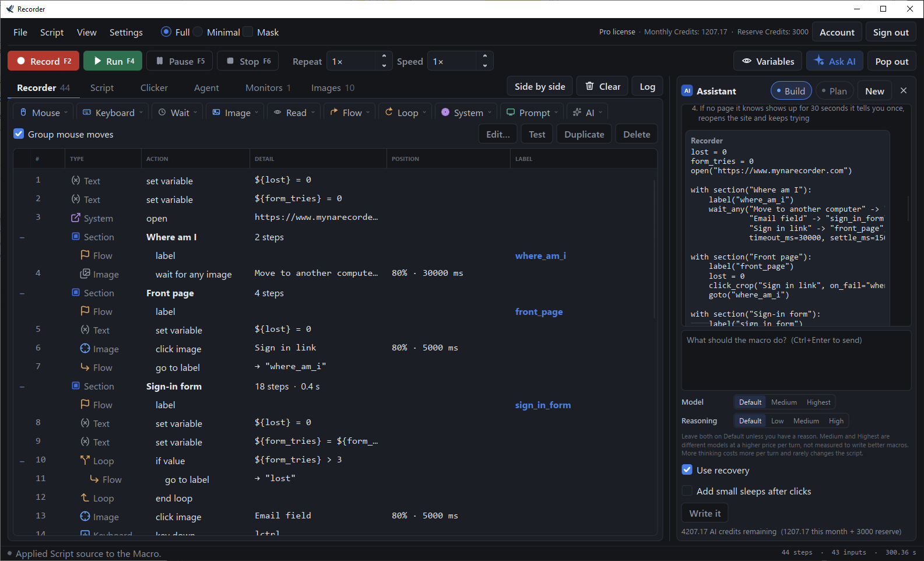Open the Loop actions dropdown
Image resolution: width=924 pixels, height=561 pixels.
tap(406, 112)
